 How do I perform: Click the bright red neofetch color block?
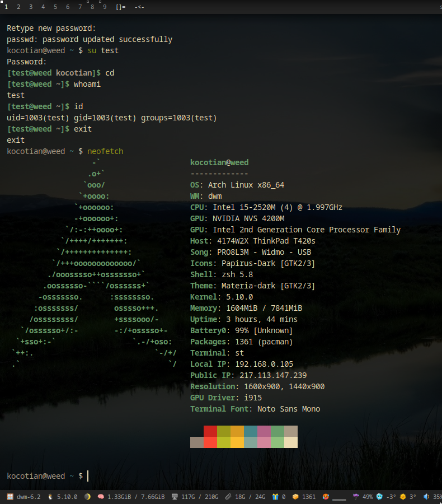tap(210, 442)
